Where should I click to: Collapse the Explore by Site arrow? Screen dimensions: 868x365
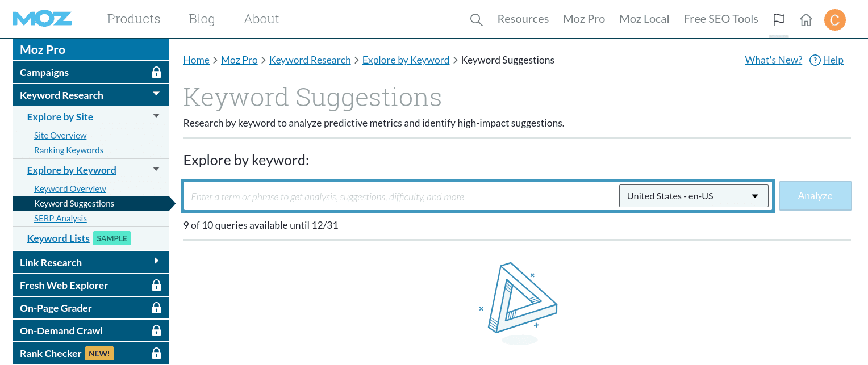click(157, 116)
